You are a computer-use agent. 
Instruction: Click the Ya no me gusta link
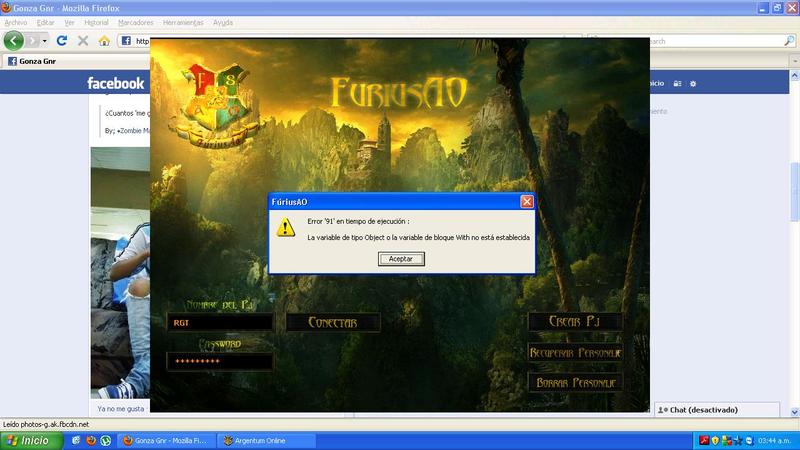coord(121,409)
